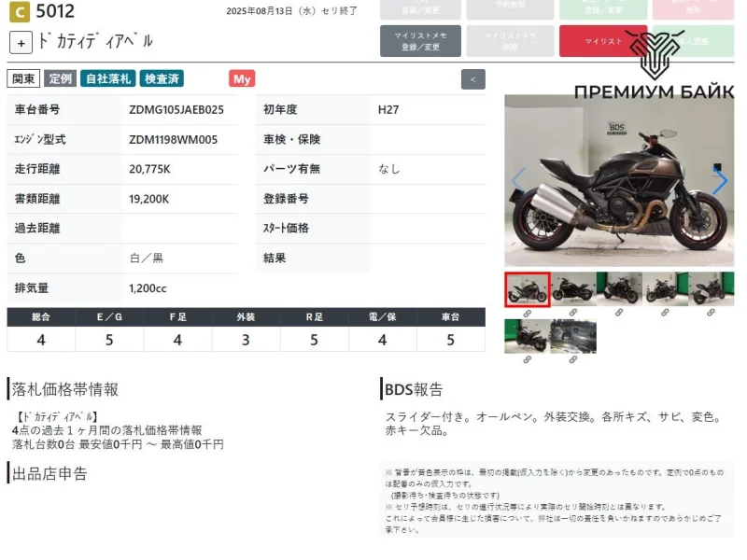Select the first red-outlined bike thumbnail
The width and height of the screenshot is (747, 560).
[x=527, y=289]
